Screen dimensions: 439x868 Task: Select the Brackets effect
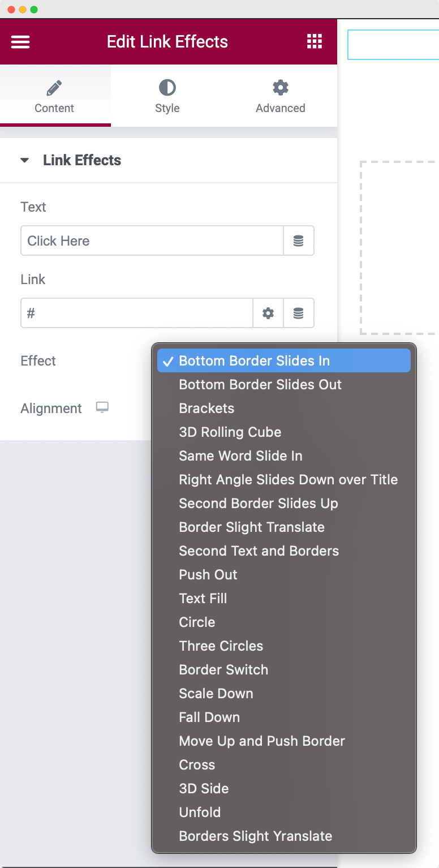click(206, 408)
